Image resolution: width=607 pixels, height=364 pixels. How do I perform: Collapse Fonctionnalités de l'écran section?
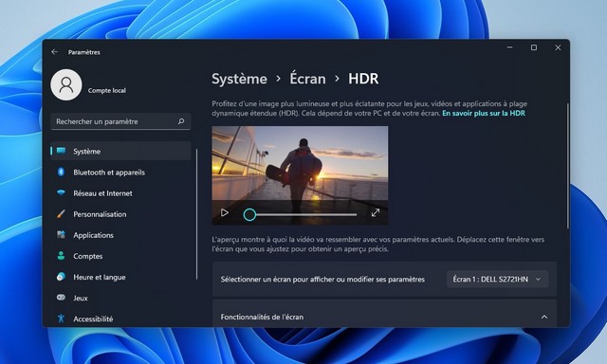tap(544, 317)
